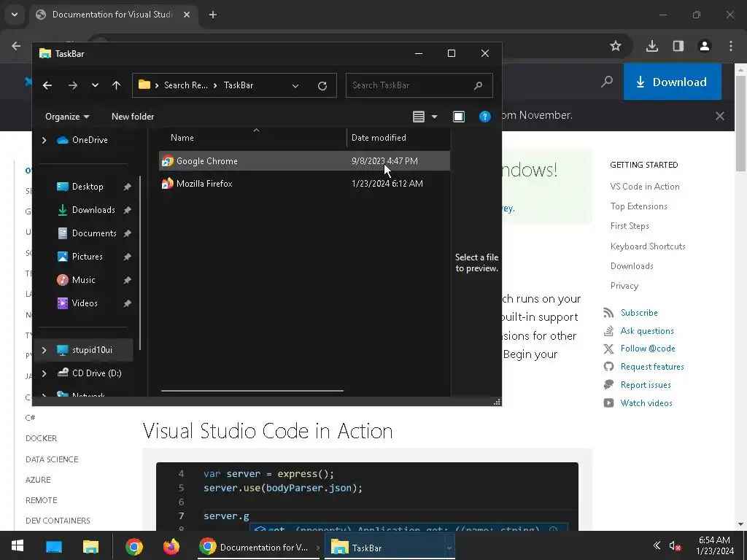Open a new Chrome tab
The width and height of the screenshot is (747, 560).
[x=213, y=15]
